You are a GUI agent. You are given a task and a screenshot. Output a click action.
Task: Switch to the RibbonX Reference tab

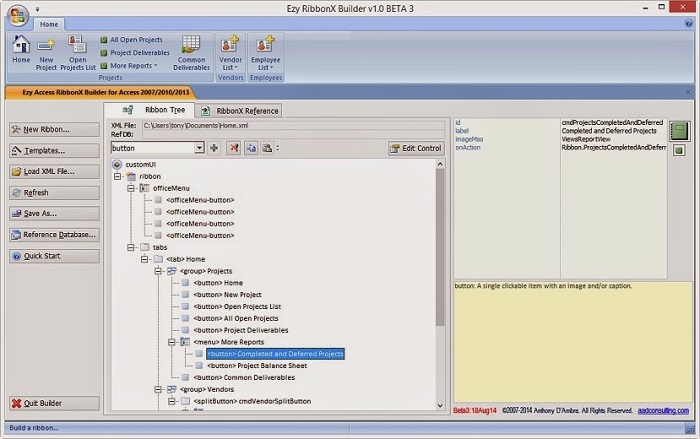click(239, 111)
